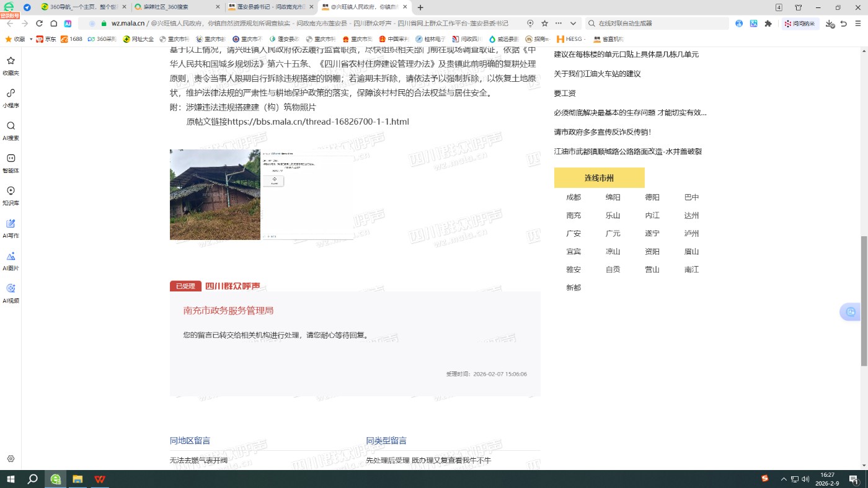Open the browser main hamburger menu

coord(857,24)
